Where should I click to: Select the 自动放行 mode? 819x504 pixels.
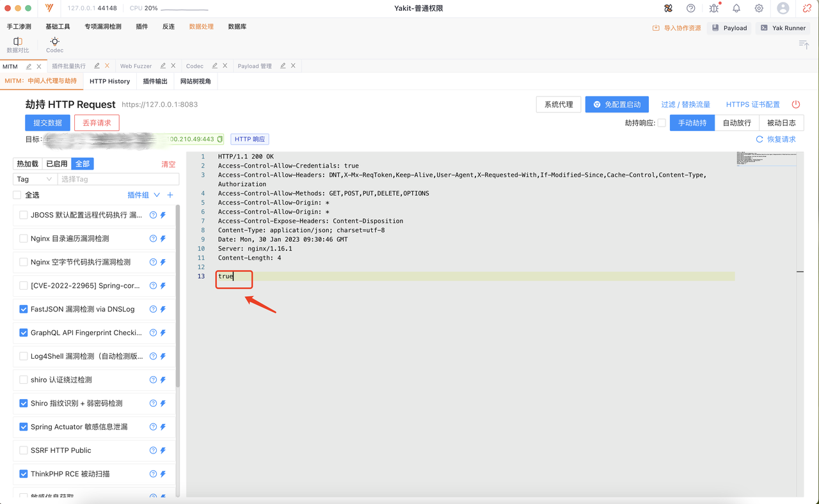pos(737,123)
